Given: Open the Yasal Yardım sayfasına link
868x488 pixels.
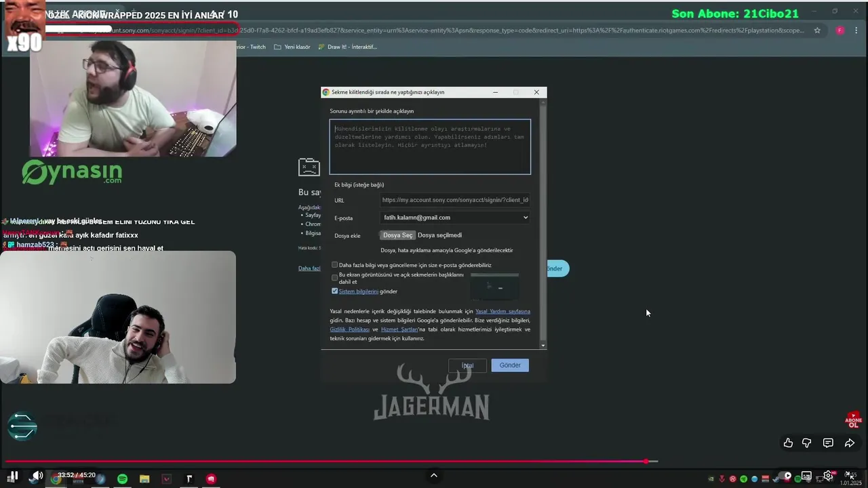Looking at the screenshot, I should tap(502, 311).
